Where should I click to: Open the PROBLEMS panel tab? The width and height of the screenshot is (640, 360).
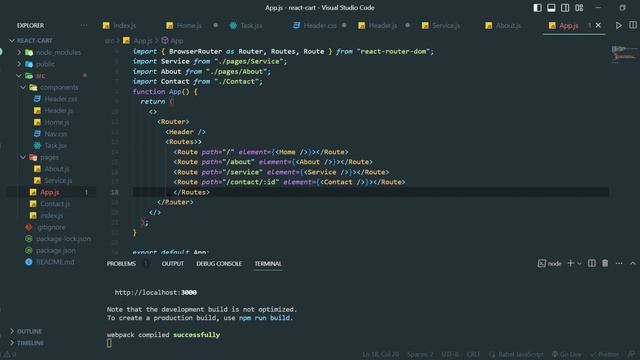click(121, 264)
